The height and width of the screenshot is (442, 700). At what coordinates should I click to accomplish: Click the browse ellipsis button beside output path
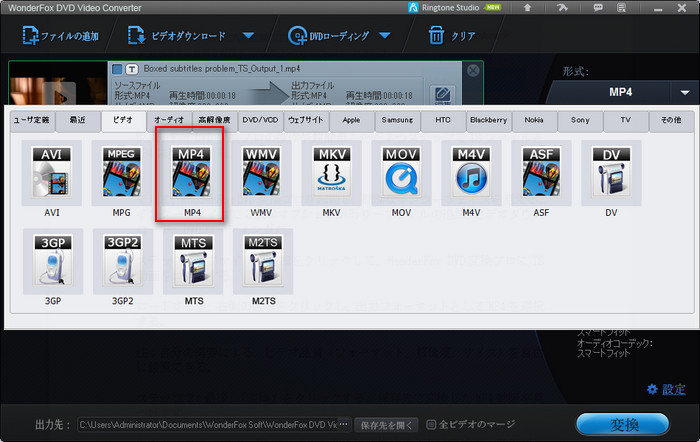pyautogui.click(x=344, y=424)
